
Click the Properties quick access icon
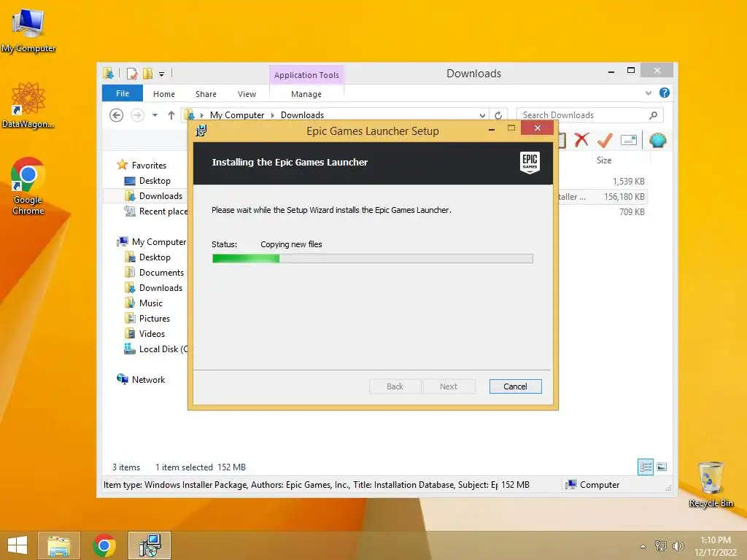[x=132, y=74]
